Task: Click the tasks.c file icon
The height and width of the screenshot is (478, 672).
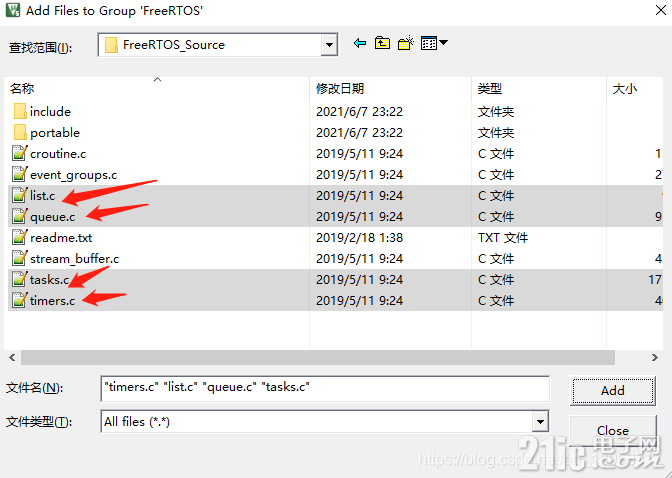Action: [x=20, y=280]
